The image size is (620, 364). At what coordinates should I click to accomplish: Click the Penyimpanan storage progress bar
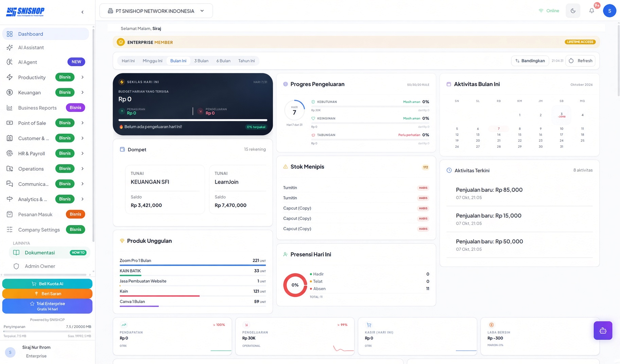coord(47,331)
